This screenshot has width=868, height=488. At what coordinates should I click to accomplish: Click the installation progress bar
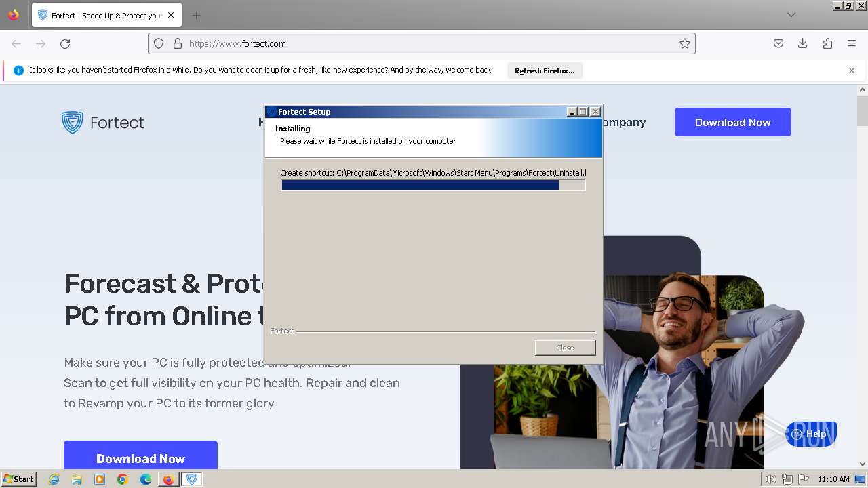coord(433,185)
